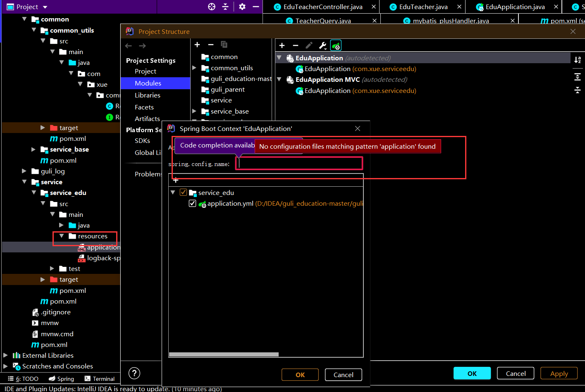585x392 pixels.
Task: Click Cancel in Project Structure dialog
Action: click(x=516, y=373)
